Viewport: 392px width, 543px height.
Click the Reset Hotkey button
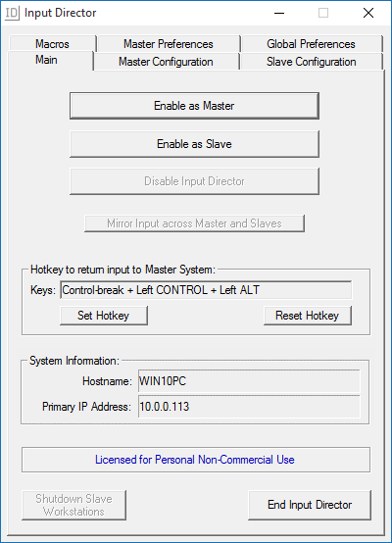308,316
